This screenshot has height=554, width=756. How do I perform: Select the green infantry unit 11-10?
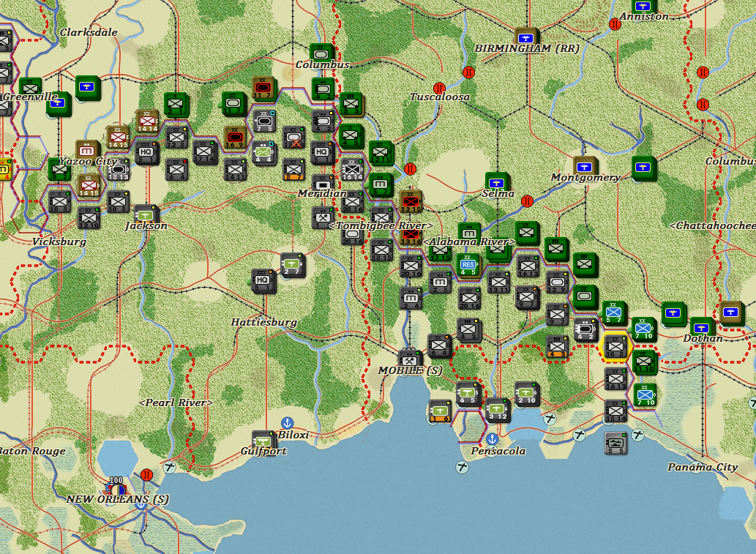643,362
